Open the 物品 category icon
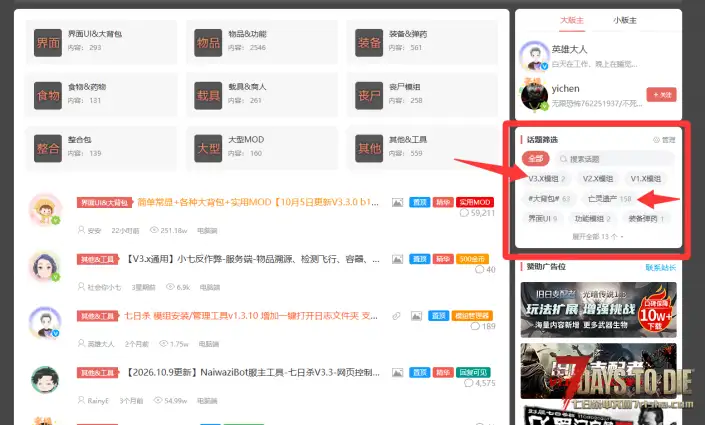The width and height of the screenshot is (705, 425). (208, 43)
